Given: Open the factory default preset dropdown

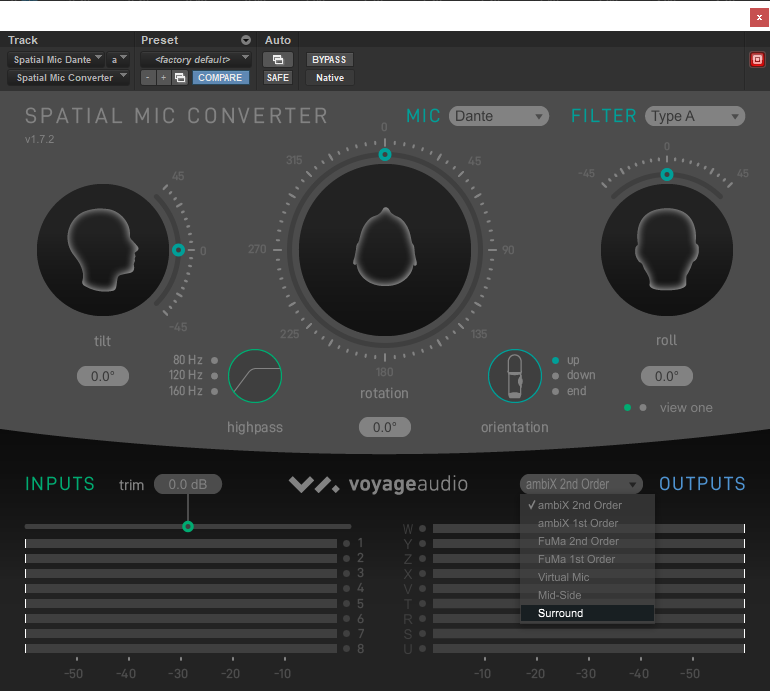Looking at the screenshot, I should [x=196, y=60].
